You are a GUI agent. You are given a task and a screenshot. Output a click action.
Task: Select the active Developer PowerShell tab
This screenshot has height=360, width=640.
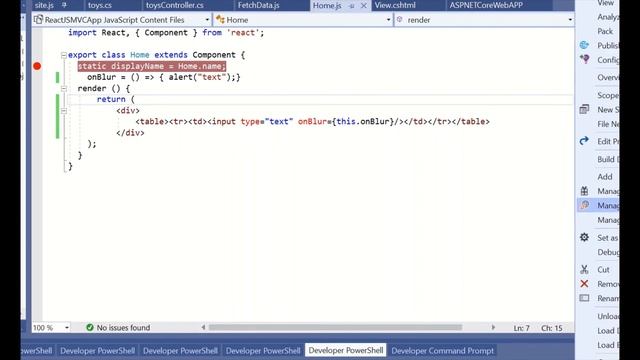pos(346,350)
